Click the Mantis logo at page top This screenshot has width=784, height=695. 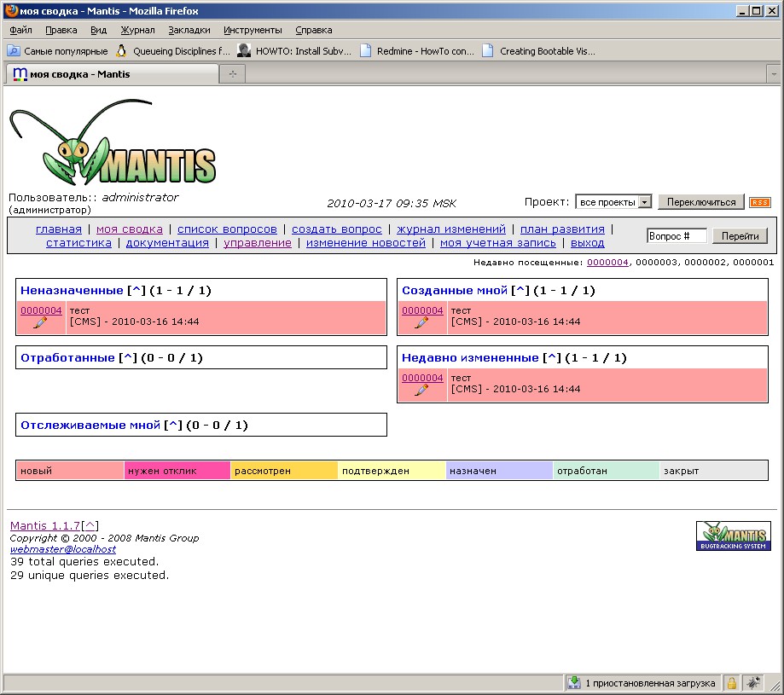coord(113,143)
